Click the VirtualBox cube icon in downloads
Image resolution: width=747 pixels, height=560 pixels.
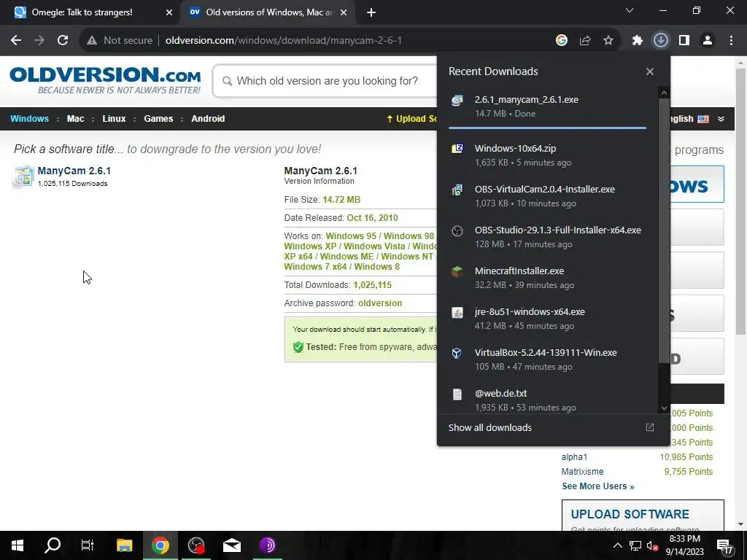coord(457,353)
